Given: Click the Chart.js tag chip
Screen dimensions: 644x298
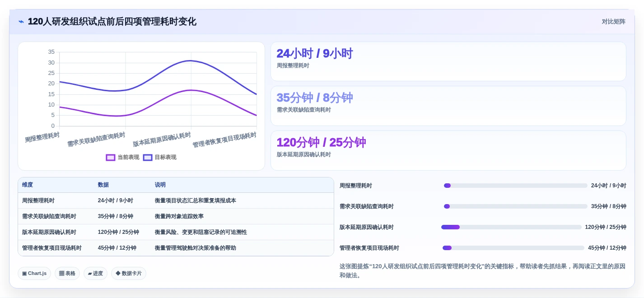Looking at the screenshot, I should (34, 273).
